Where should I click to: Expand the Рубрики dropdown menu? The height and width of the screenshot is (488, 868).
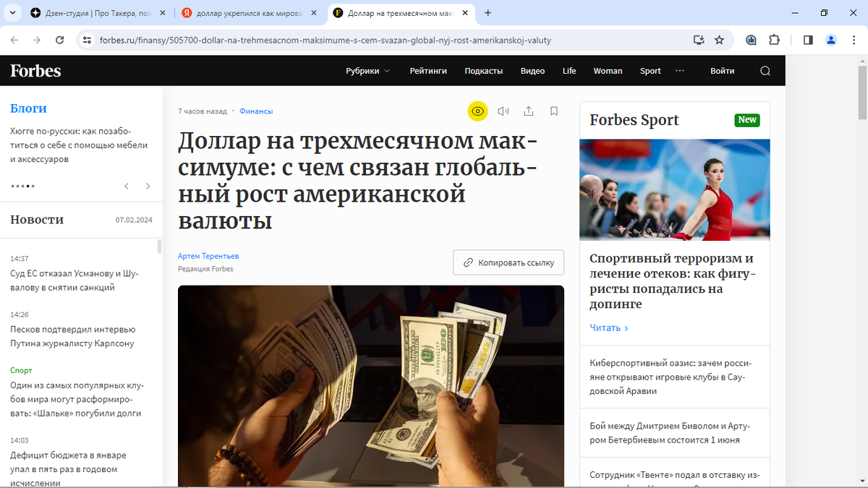coord(367,71)
